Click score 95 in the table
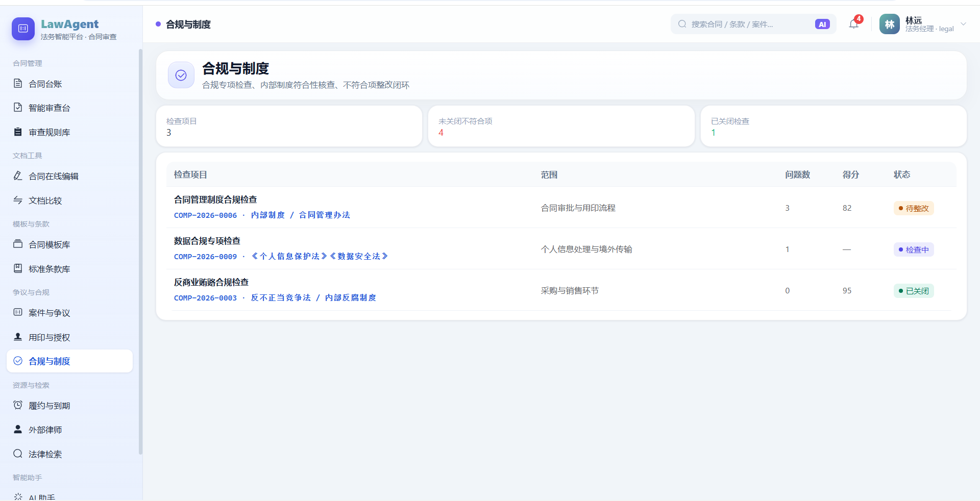 point(847,291)
